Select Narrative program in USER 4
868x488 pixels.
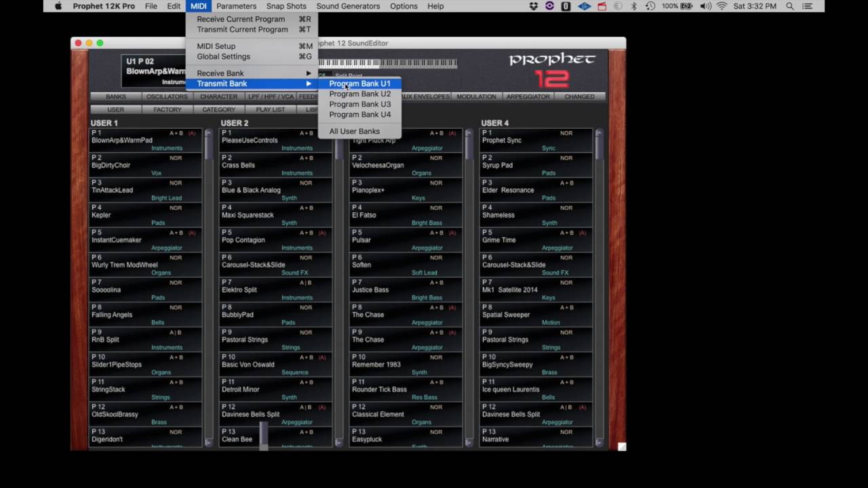point(536,437)
